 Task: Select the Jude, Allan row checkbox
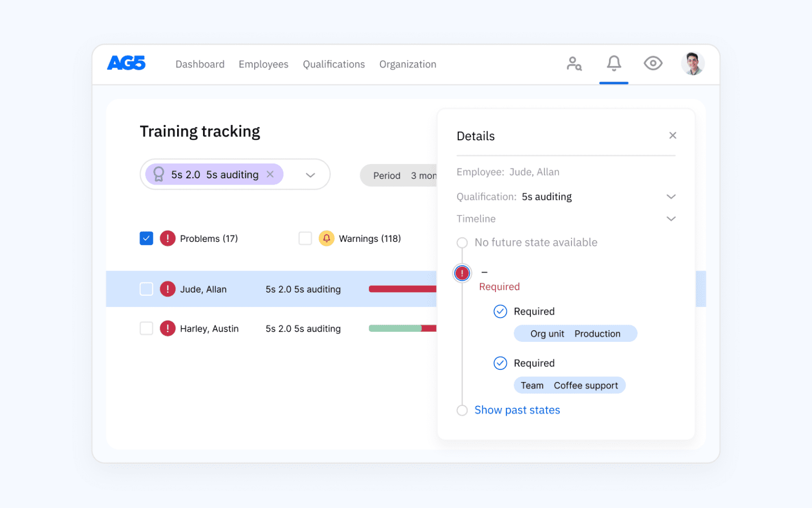146,289
